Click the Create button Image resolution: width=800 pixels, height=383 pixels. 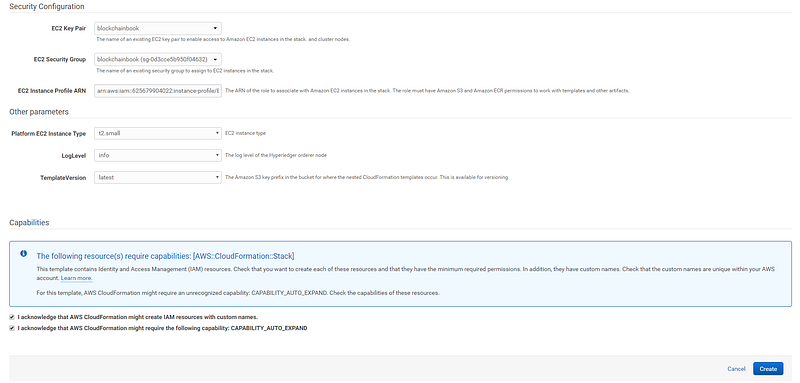[x=768, y=369]
